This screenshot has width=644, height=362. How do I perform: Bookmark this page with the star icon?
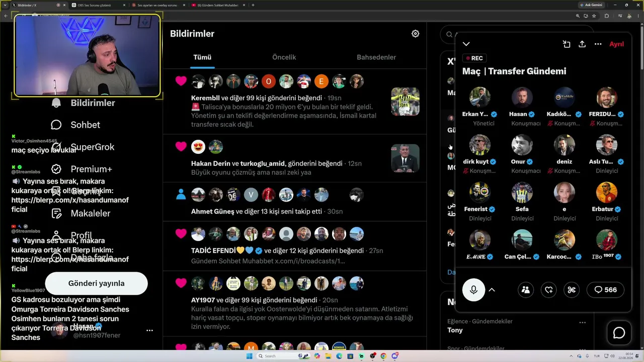point(594,16)
